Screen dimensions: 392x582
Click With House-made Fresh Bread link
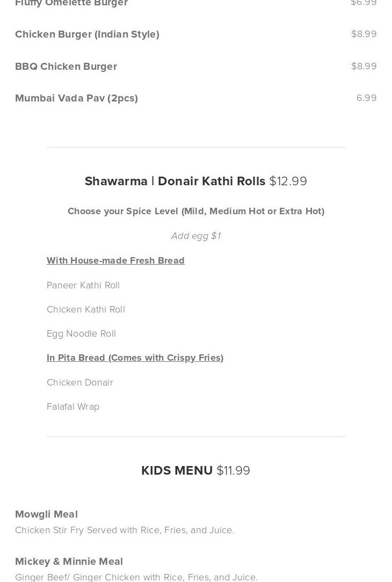115,260
